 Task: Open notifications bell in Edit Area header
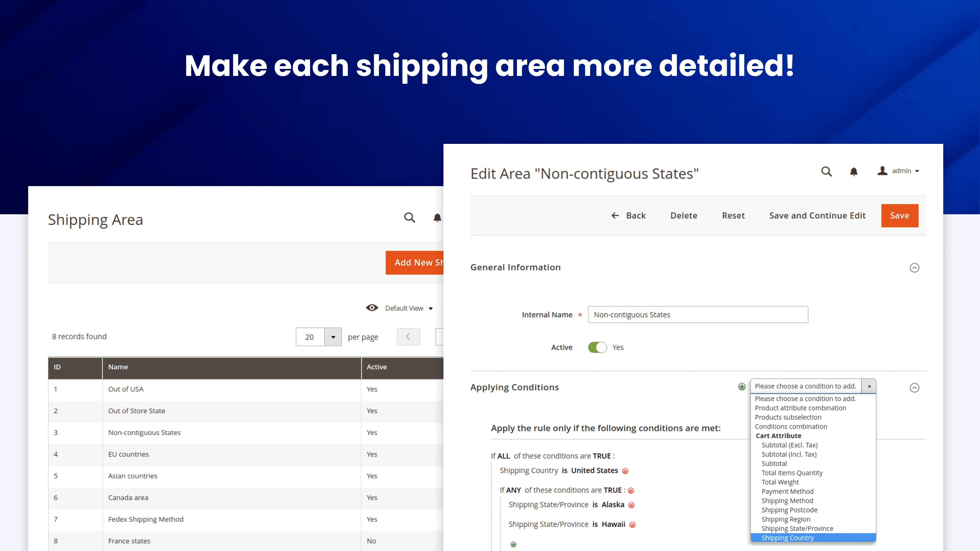coord(854,172)
